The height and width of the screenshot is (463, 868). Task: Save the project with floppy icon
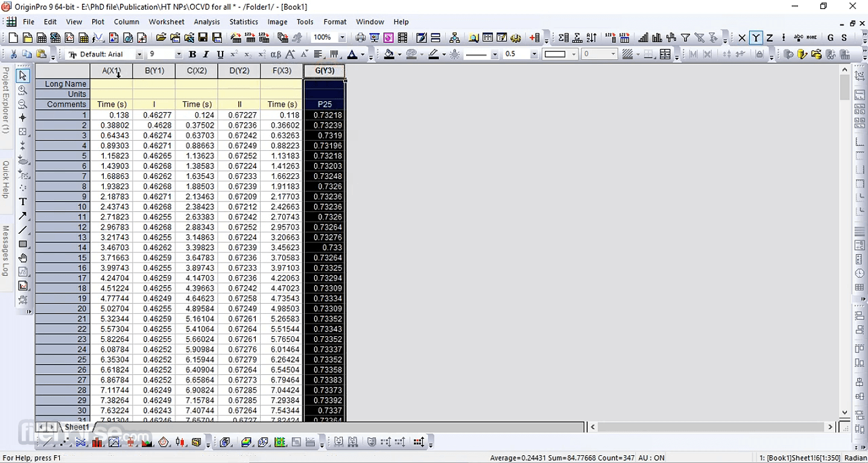pos(203,38)
